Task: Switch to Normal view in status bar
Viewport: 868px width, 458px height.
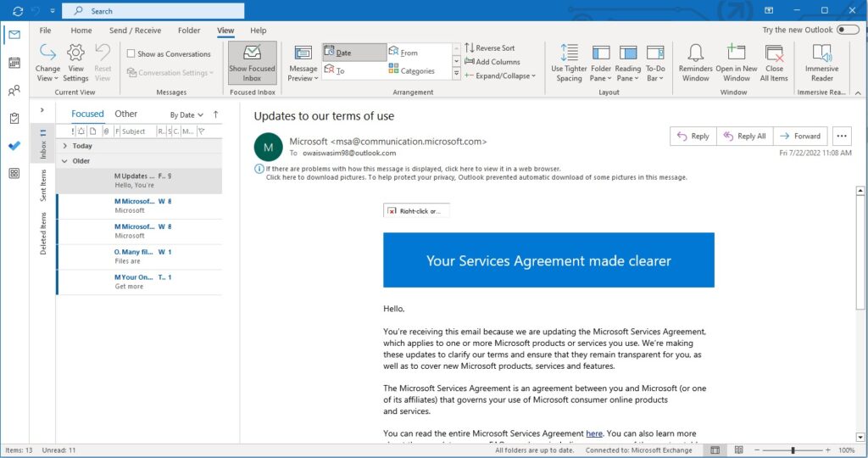Action: click(x=715, y=450)
